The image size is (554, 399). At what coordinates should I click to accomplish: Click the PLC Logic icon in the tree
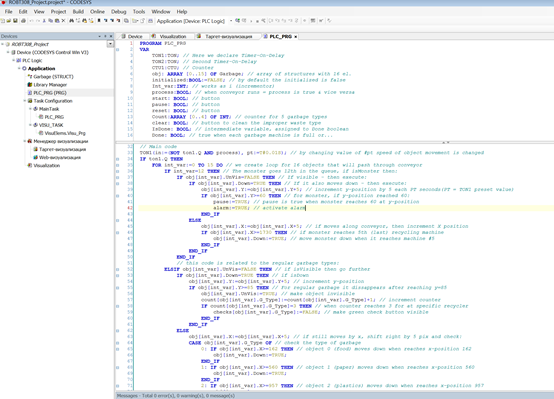[x=19, y=60]
